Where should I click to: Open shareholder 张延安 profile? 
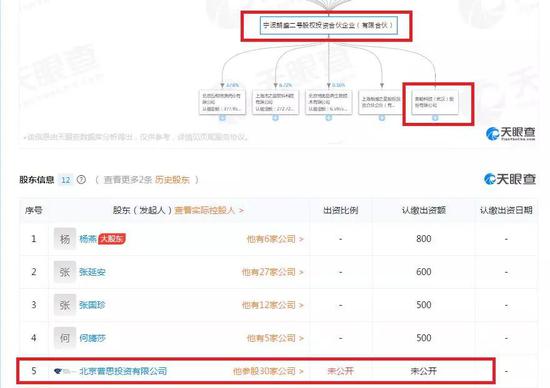92,272
